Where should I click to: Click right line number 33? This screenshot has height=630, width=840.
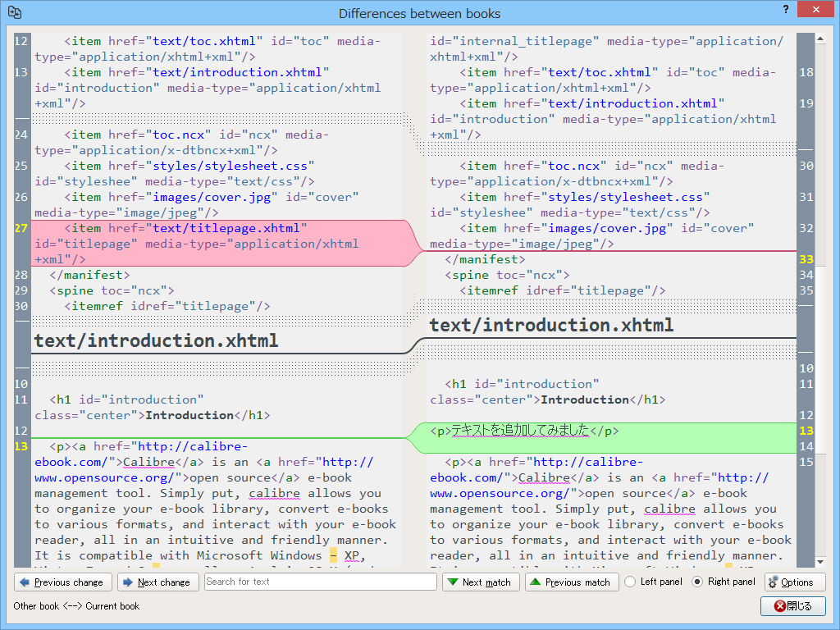tap(806, 259)
